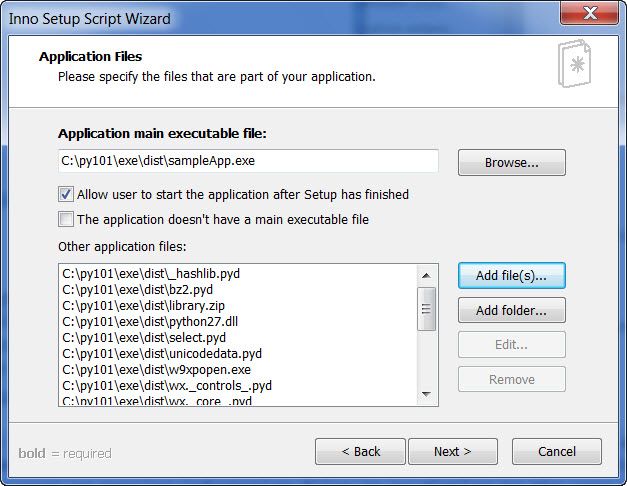Click the file list scrollbar thumb
The width and height of the screenshot is (627, 486).
[x=427, y=309]
